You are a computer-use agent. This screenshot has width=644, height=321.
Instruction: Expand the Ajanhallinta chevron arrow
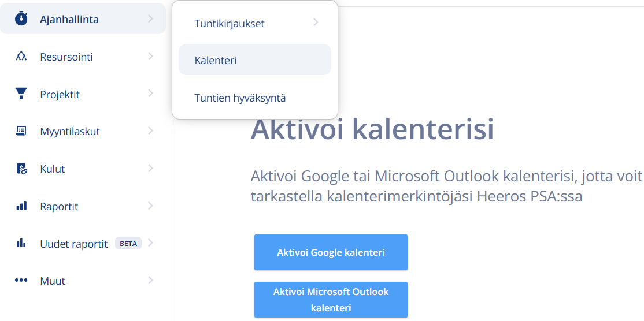pyautogui.click(x=150, y=19)
